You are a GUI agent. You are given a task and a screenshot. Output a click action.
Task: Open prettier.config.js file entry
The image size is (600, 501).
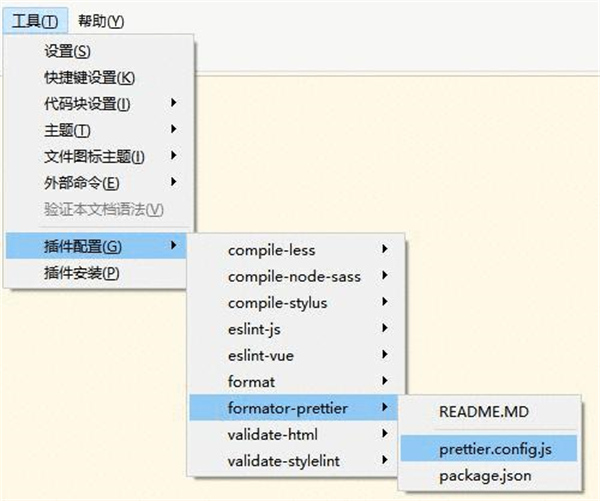pyautogui.click(x=489, y=449)
